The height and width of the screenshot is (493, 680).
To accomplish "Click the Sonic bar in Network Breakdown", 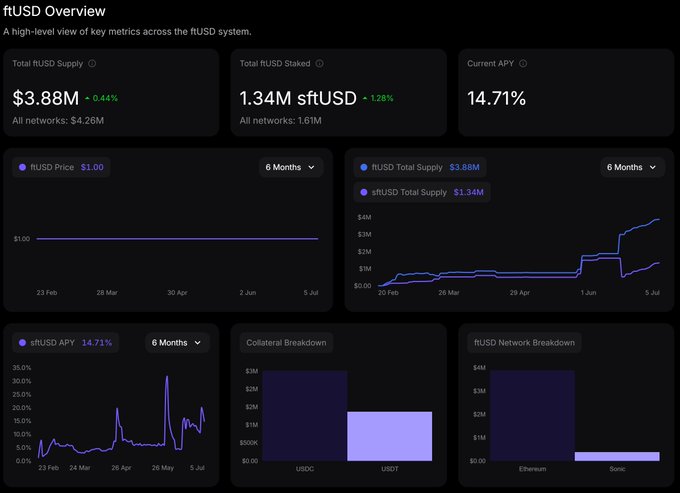I will (617, 456).
